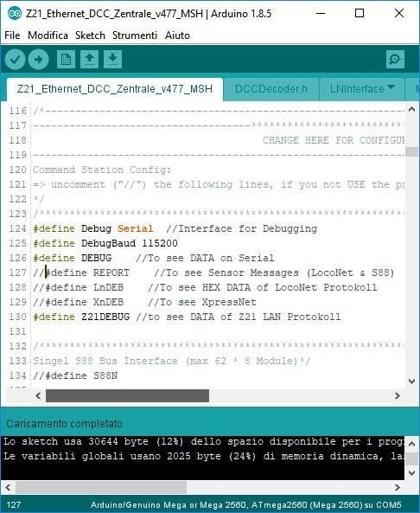Click 'CHANGE HERE FOR CONFIGUR' comment text

click(334, 140)
